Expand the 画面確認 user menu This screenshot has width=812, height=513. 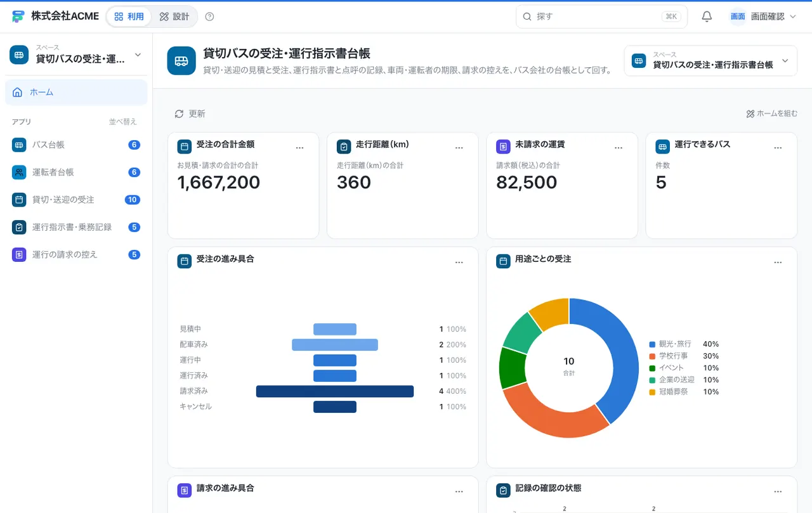pos(763,16)
